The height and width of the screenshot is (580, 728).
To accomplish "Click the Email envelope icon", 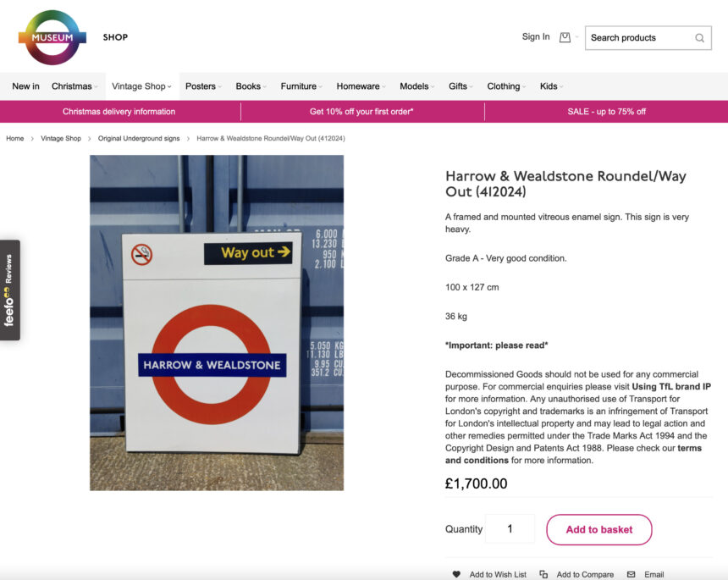I will pyautogui.click(x=631, y=574).
